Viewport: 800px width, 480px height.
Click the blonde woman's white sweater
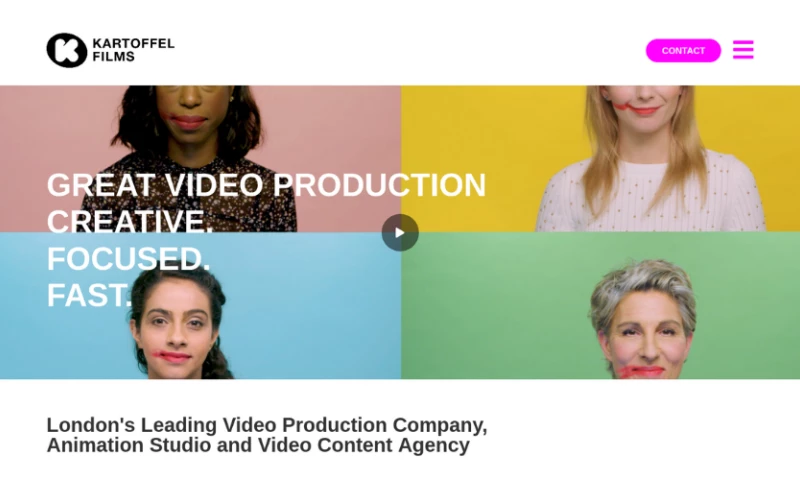click(651, 196)
